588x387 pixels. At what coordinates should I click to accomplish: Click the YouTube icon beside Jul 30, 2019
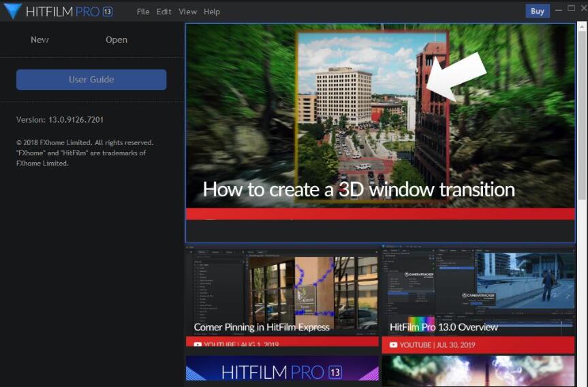pos(393,345)
